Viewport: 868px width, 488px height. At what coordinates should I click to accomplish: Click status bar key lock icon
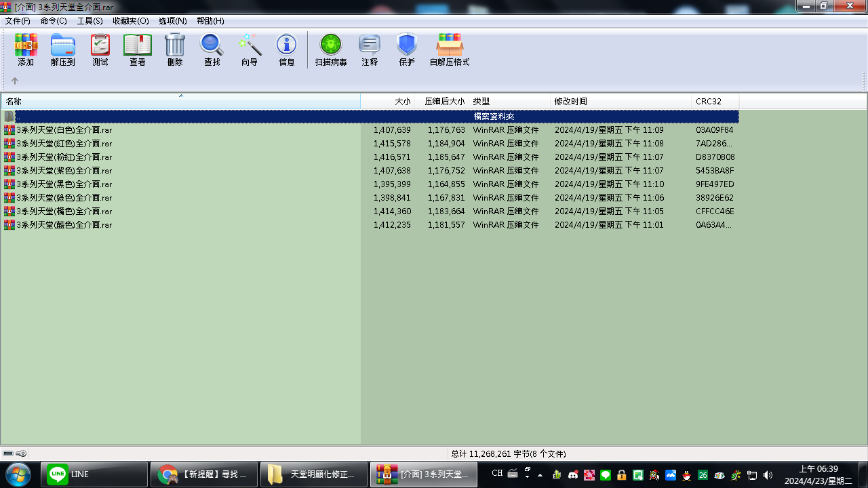click(22, 453)
